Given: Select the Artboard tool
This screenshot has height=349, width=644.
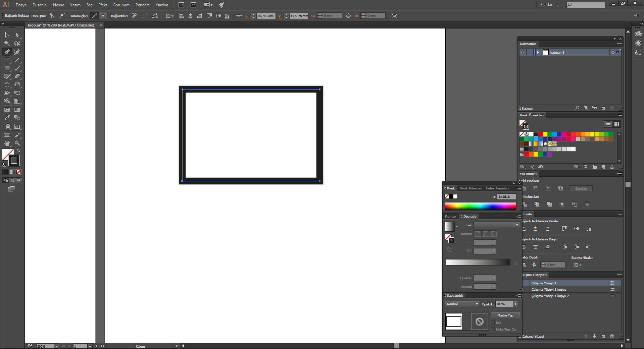Looking at the screenshot, I should tap(7, 135).
